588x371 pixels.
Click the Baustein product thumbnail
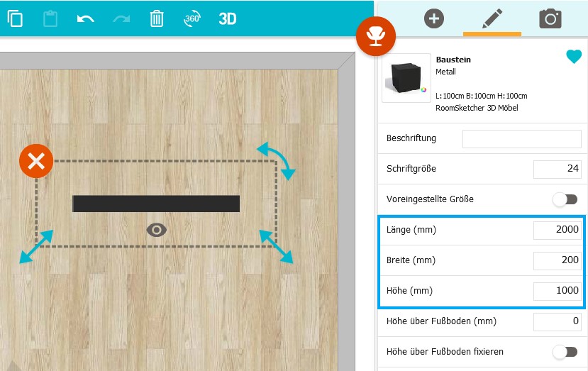pos(406,77)
